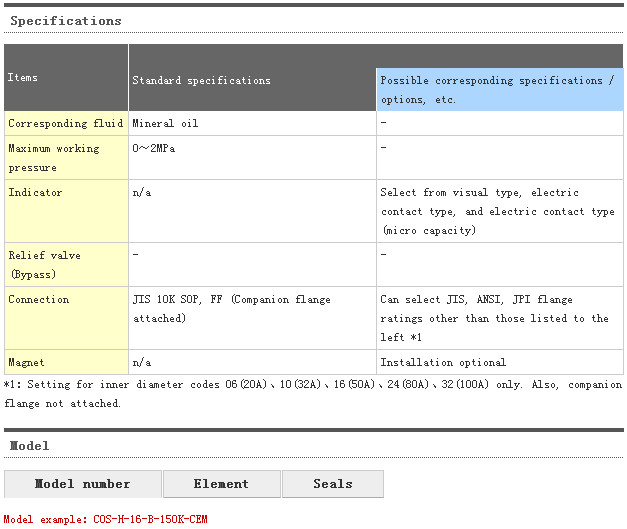This screenshot has height=529, width=627.
Task: Click the Standard specifications column header
Action: point(201,80)
